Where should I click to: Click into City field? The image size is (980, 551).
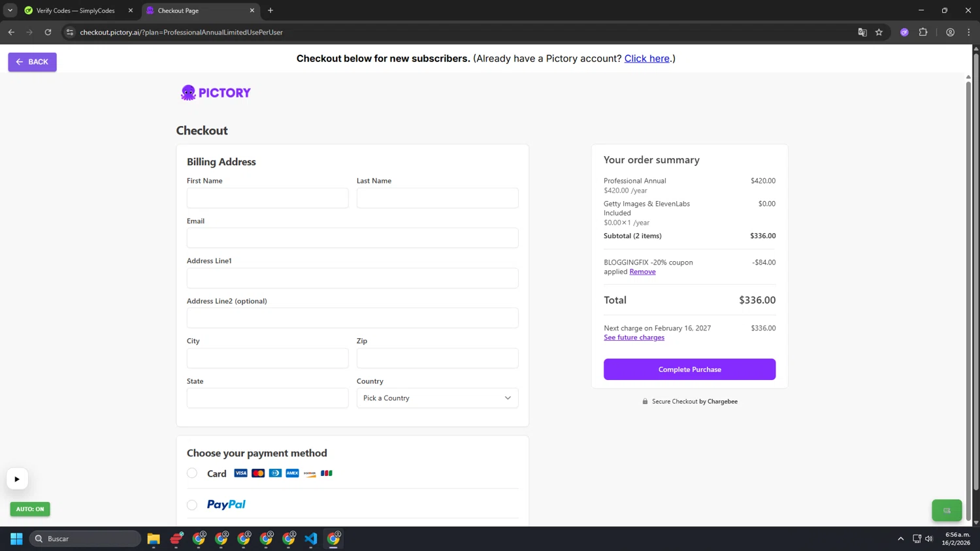click(267, 358)
